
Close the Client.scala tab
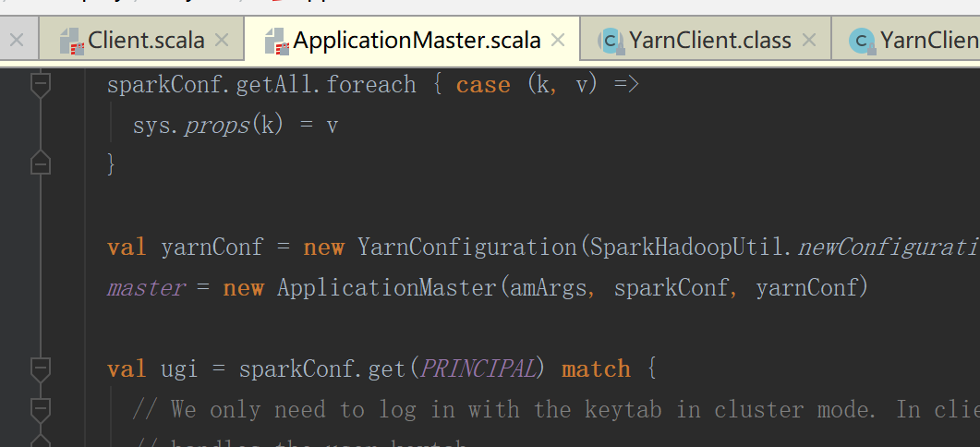(222, 41)
